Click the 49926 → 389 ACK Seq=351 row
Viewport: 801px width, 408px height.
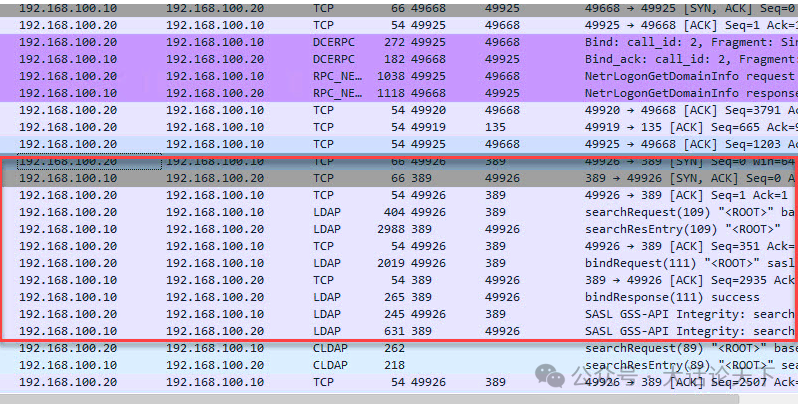[400, 246]
